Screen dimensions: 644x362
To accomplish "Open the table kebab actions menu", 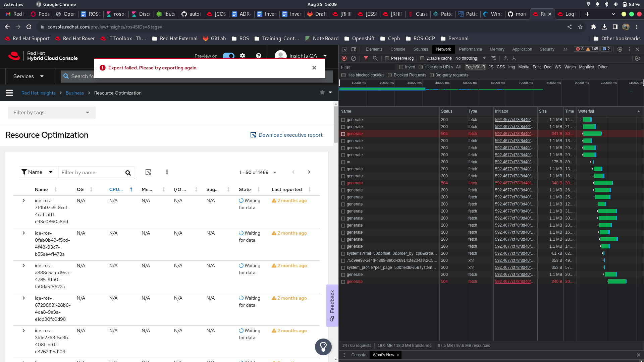I will tap(167, 172).
